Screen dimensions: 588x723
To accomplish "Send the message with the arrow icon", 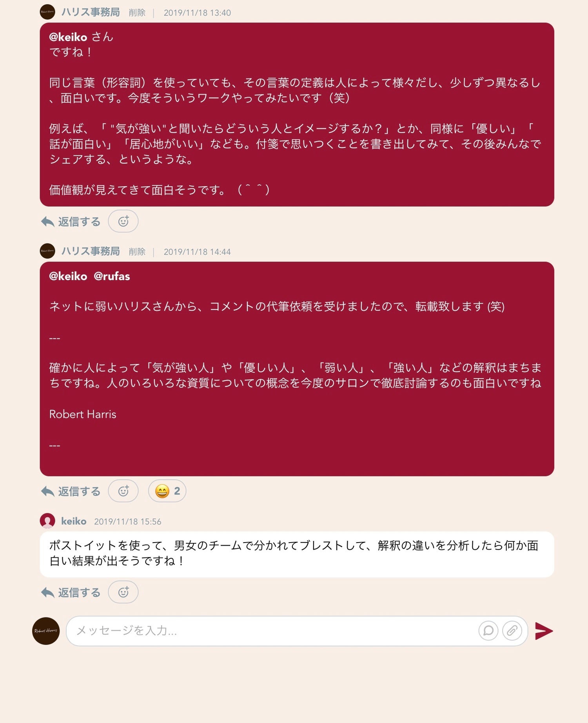I will (x=544, y=631).
